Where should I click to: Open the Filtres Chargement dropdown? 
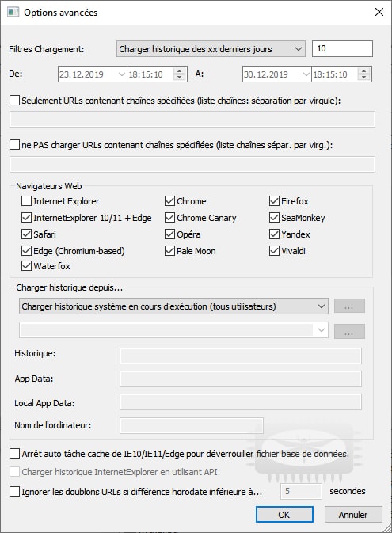[211, 49]
